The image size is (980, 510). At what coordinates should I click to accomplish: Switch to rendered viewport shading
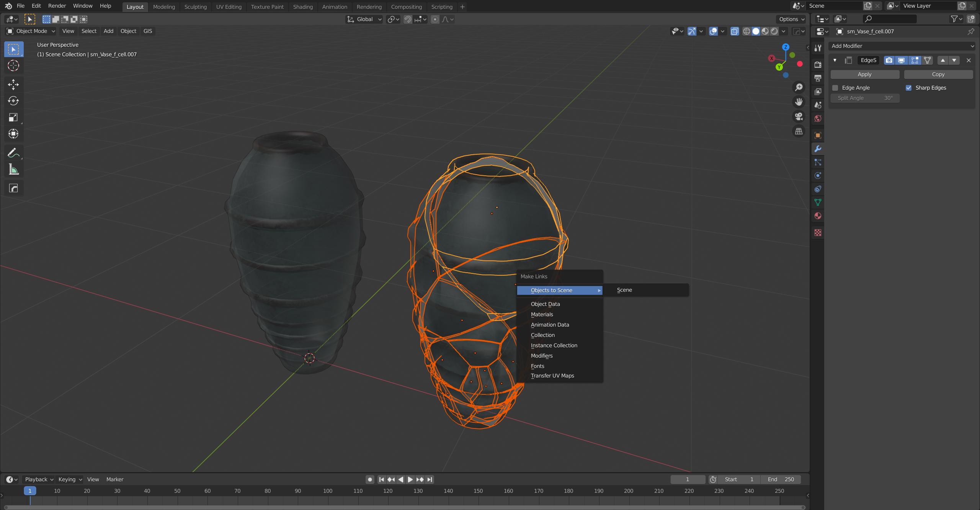774,31
